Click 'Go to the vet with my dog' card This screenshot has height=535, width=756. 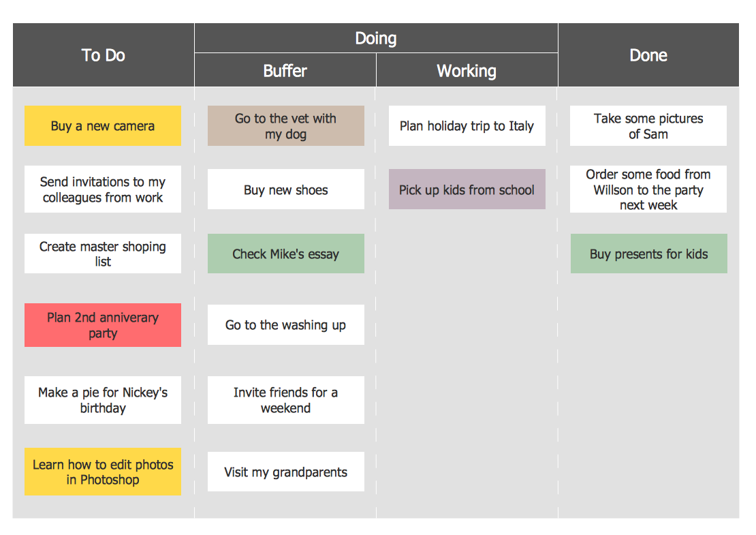[286, 126]
